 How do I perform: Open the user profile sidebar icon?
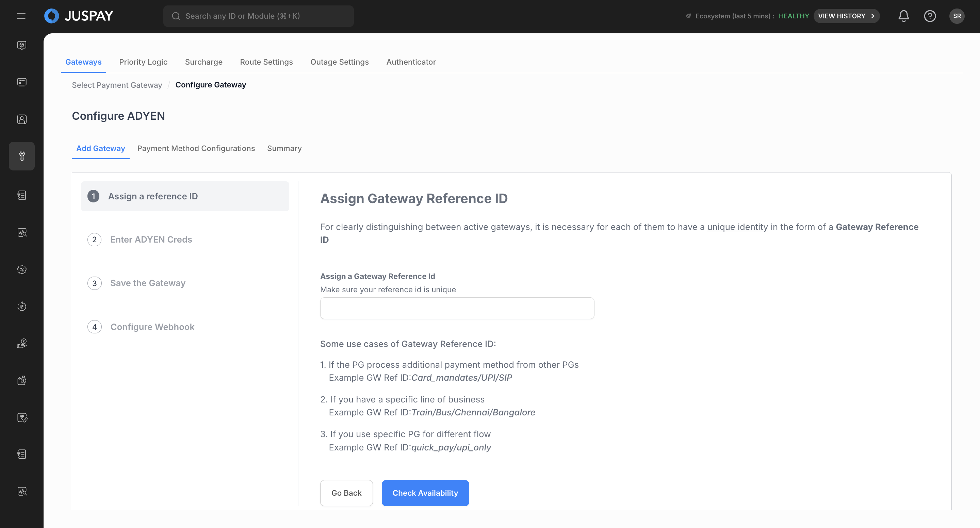click(x=22, y=119)
